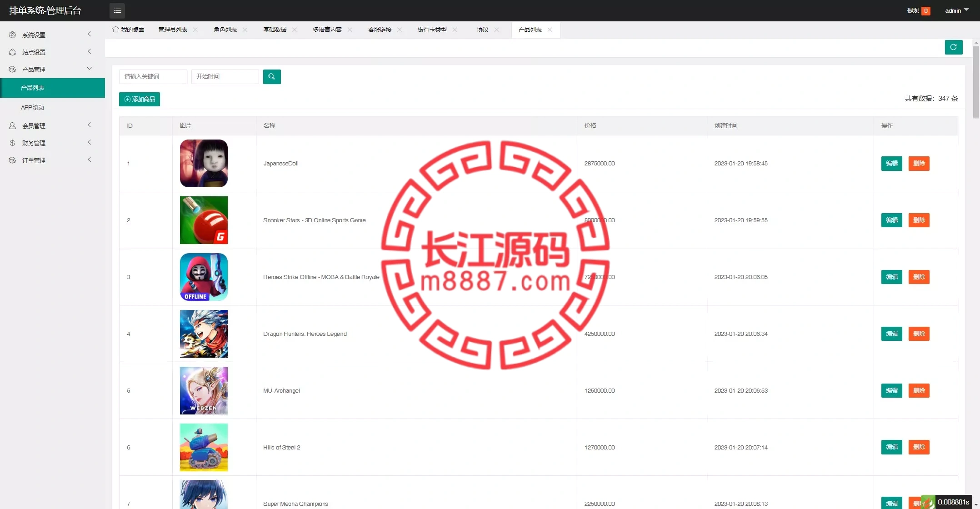Delete the Dragon Hunters product
The width and height of the screenshot is (980, 509).
point(919,334)
